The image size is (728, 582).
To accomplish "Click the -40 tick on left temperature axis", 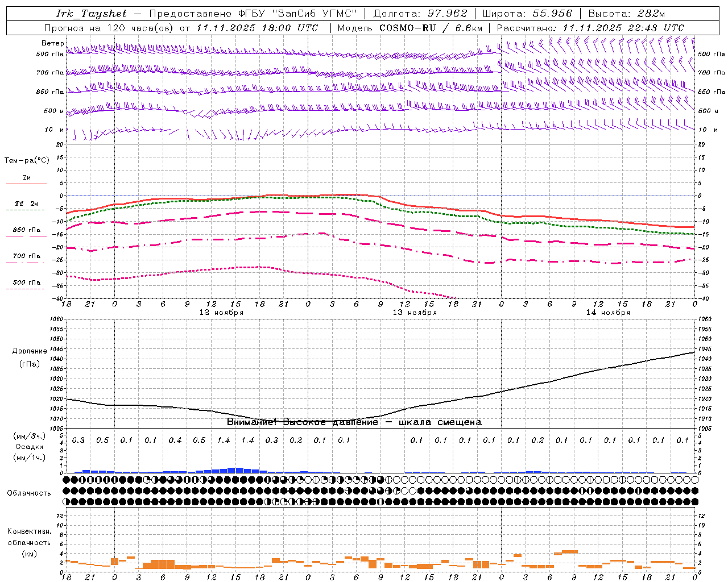I will 58,299.
